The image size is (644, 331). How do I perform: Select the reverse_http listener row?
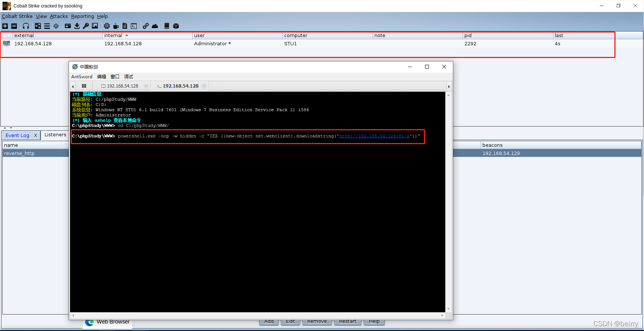[x=36, y=154]
